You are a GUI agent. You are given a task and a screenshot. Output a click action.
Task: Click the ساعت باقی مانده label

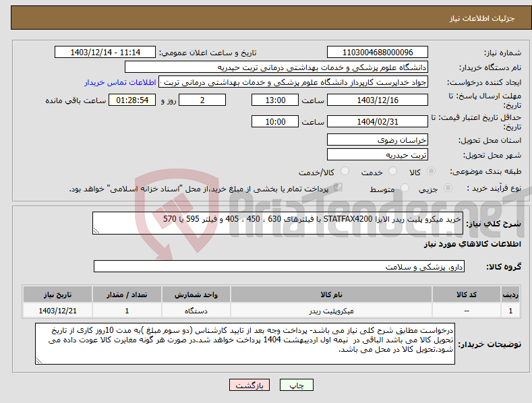(x=76, y=100)
